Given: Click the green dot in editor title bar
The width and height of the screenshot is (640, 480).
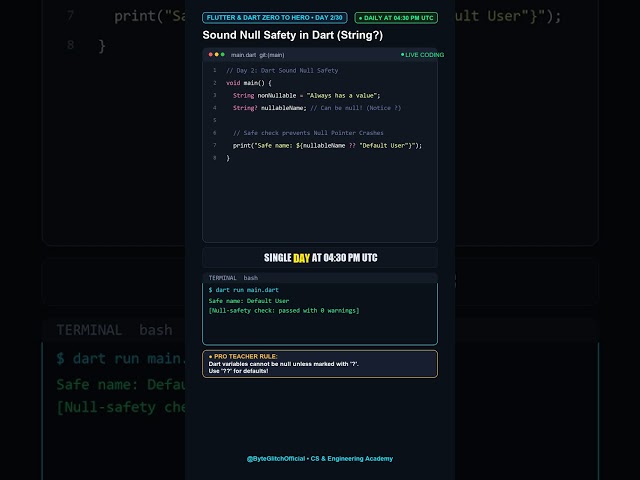Looking at the screenshot, I should click(222, 54).
